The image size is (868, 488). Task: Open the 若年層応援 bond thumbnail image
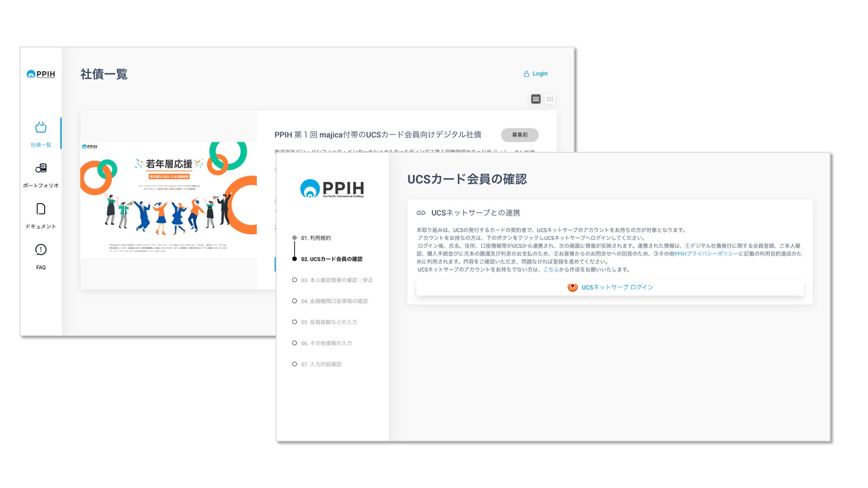click(169, 199)
